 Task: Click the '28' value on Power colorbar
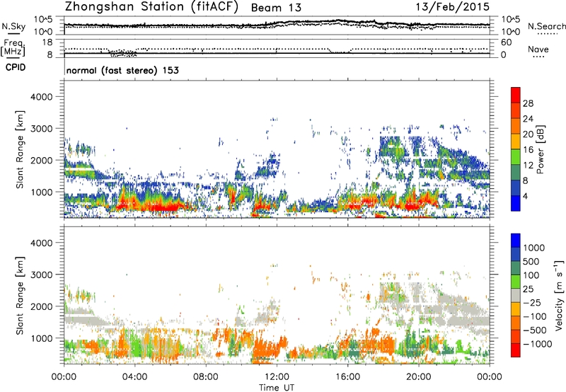[528, 103]
